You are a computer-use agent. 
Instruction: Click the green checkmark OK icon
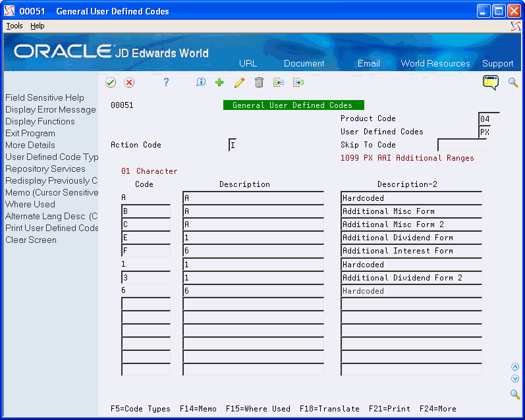pyautogui.click(x=111, y=82)
